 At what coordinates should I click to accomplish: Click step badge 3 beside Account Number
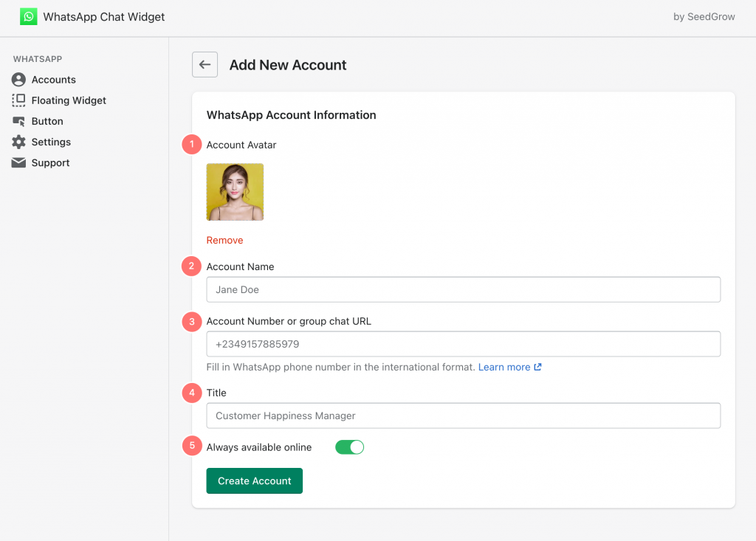pyautogui.click(x=192, y=322)
